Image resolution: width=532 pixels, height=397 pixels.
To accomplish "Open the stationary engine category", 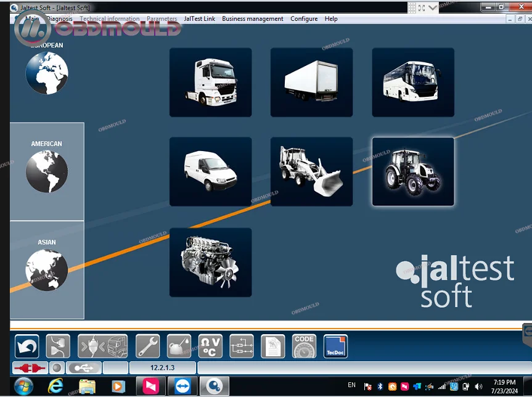I will pos(210,262).
